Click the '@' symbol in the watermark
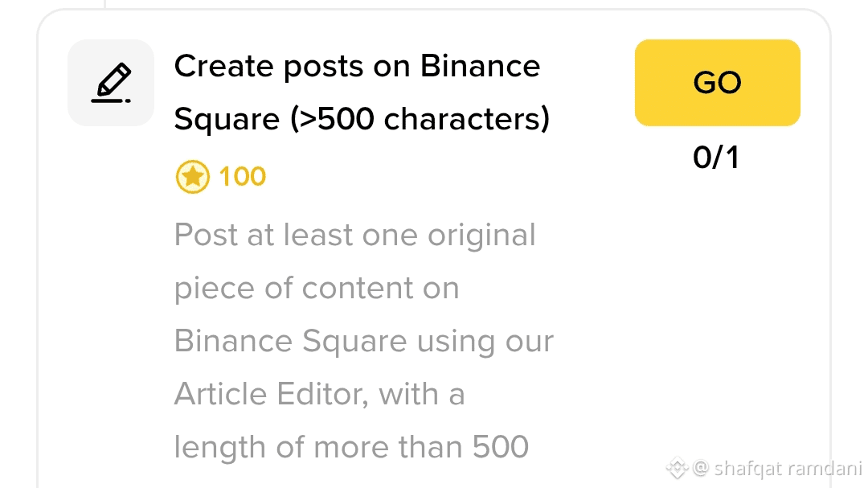Viewport: 868px width, 488px height. point(701,469)
